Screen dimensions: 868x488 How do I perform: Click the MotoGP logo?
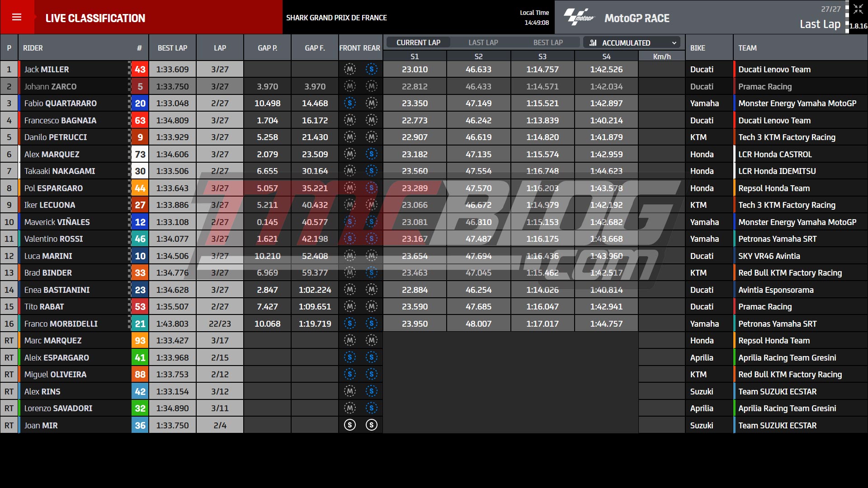(579, 17)
